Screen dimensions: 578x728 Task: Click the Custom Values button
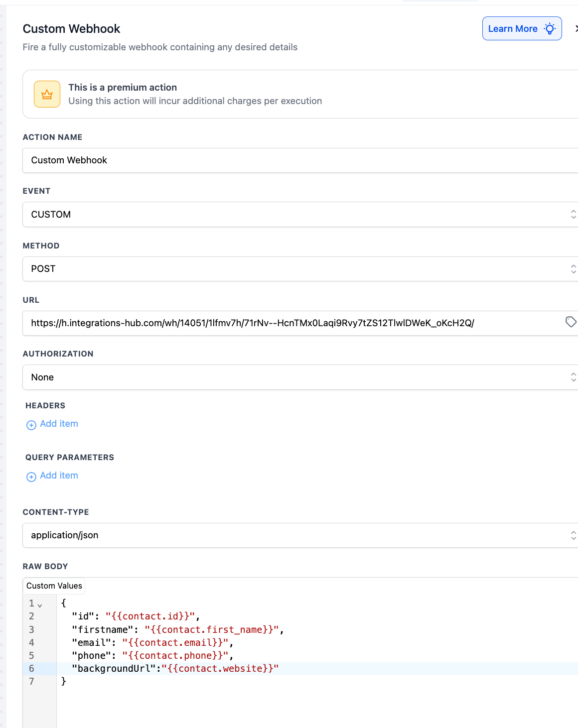pyautogui.click(x=54, y=586)
